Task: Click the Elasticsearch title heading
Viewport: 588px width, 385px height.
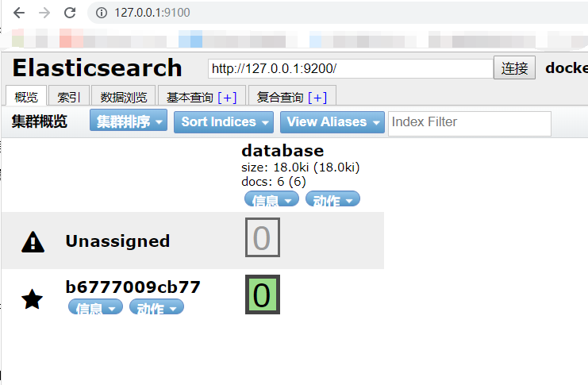Action: 97,68
